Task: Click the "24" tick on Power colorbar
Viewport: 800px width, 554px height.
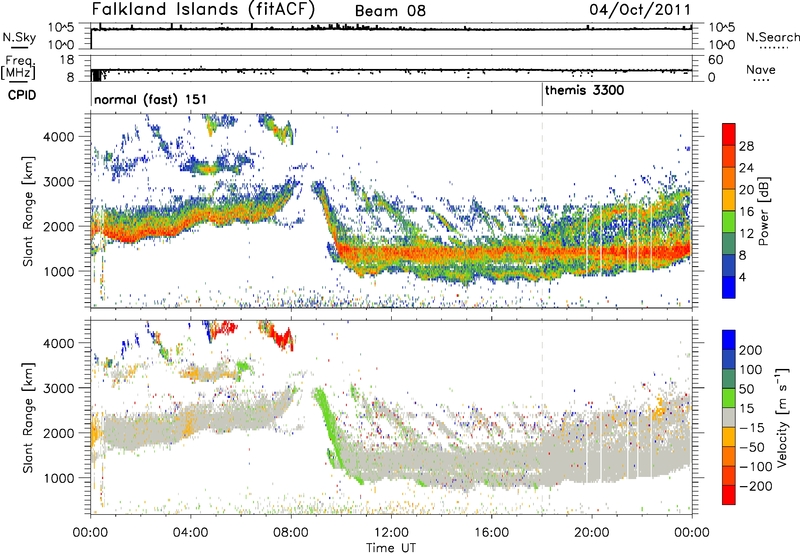Action: click(746, 168)
